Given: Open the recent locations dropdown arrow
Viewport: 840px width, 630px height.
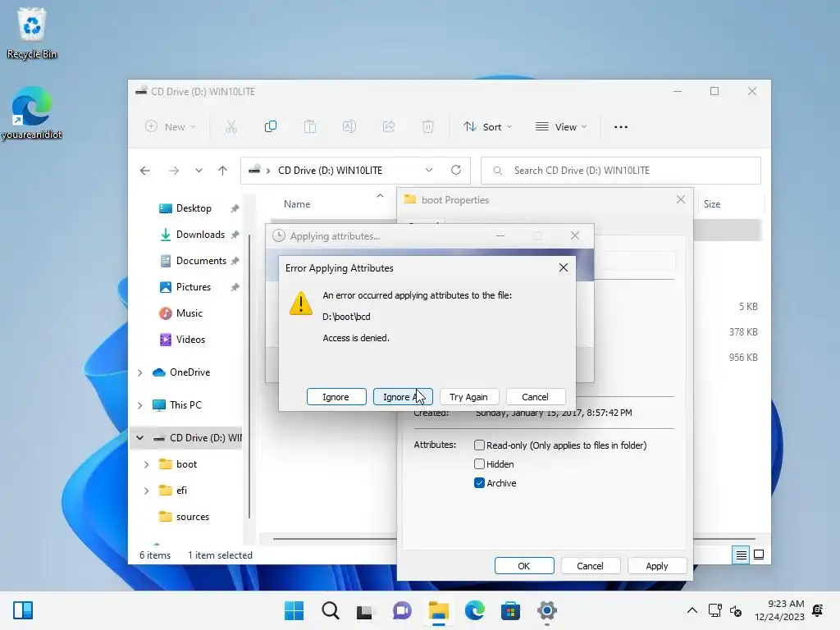Looking at the screenshot, I should (199, 171).
